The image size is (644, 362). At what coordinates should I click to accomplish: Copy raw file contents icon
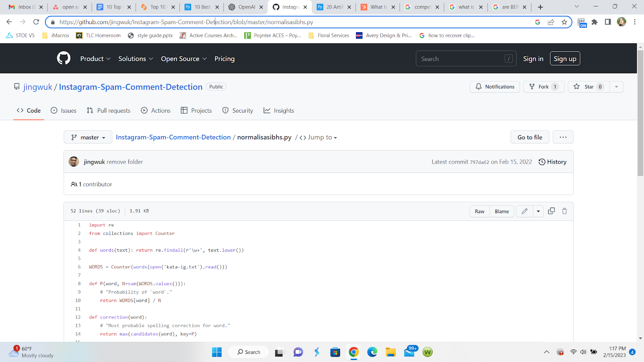[x=551, y=211]
